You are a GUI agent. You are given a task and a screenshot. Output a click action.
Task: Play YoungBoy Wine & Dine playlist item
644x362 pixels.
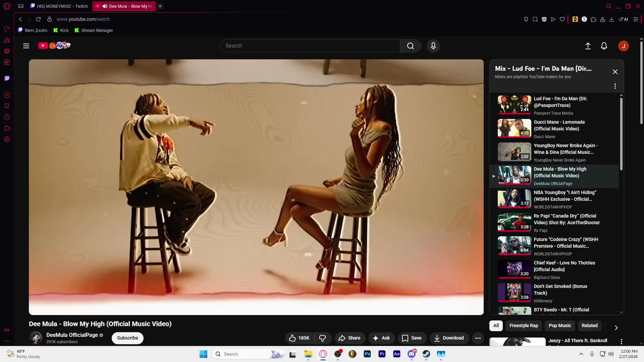coord(555,152)
